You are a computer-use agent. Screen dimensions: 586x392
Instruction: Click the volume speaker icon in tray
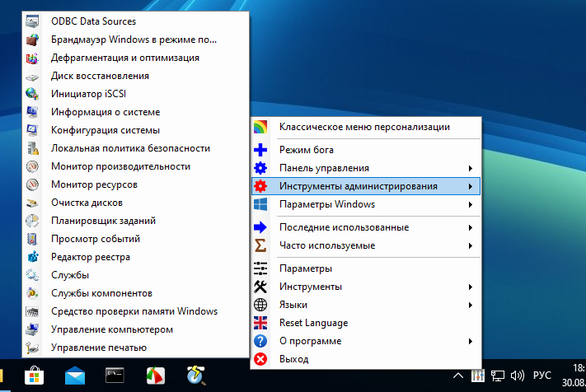pyautogui.click(x=518, y=376)
